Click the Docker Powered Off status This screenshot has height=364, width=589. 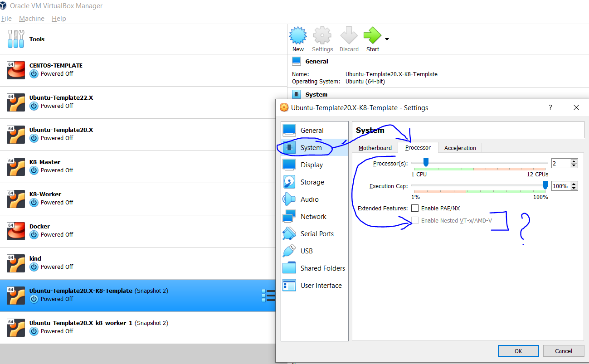tap(57, 235)
